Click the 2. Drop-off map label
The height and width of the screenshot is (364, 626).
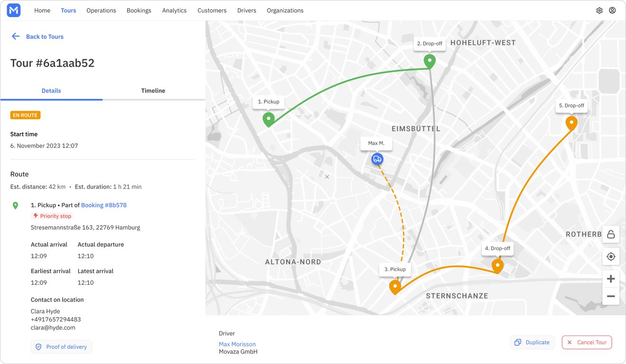click(x=429, y=44)
